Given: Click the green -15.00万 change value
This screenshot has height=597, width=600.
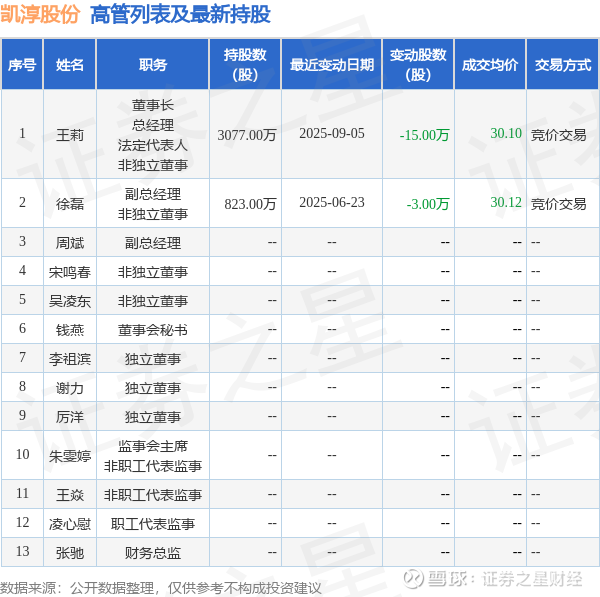Looking at the screenshot, I should [x=424, y=134].
